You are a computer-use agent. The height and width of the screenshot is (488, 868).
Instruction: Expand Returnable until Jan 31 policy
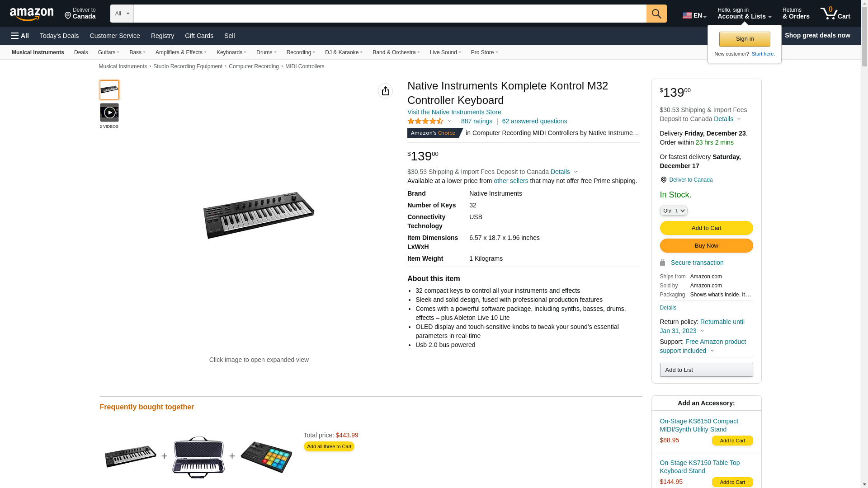pos(702,326)
